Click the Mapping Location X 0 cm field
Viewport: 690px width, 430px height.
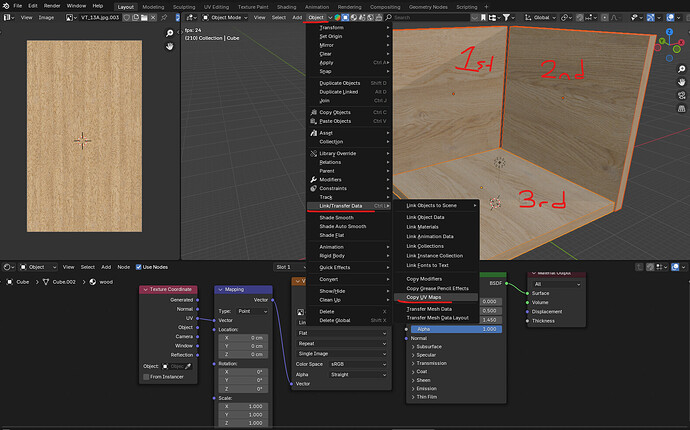click(x=243, y=338)
